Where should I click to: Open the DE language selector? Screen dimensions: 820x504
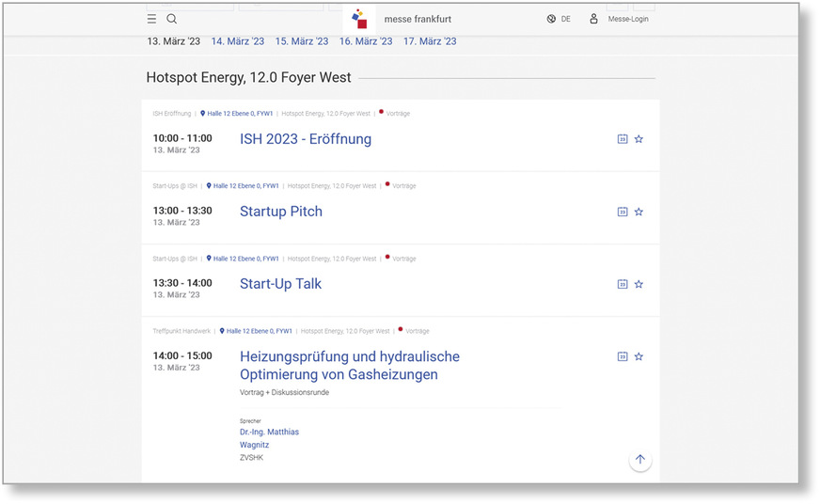[559, 19]
